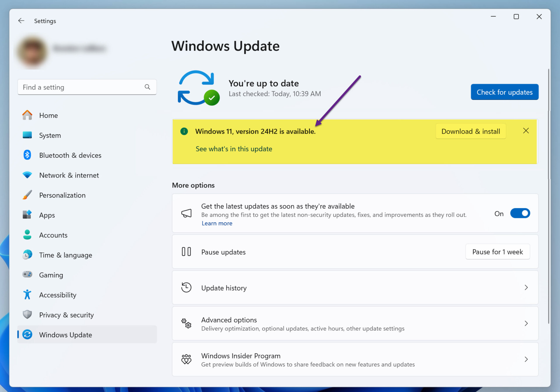Open Accounts using the person icon
Screen dimensions: 560x392
[27, 235]
